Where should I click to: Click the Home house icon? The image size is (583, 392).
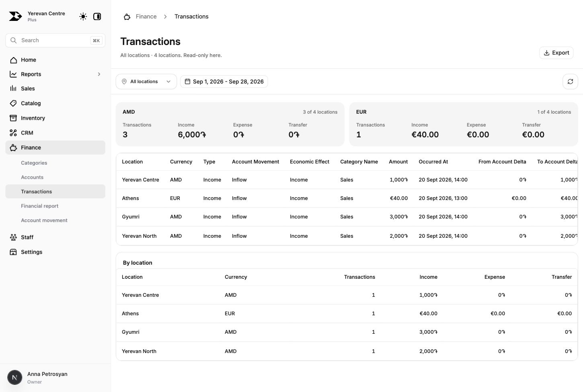(x=13, y=60)
